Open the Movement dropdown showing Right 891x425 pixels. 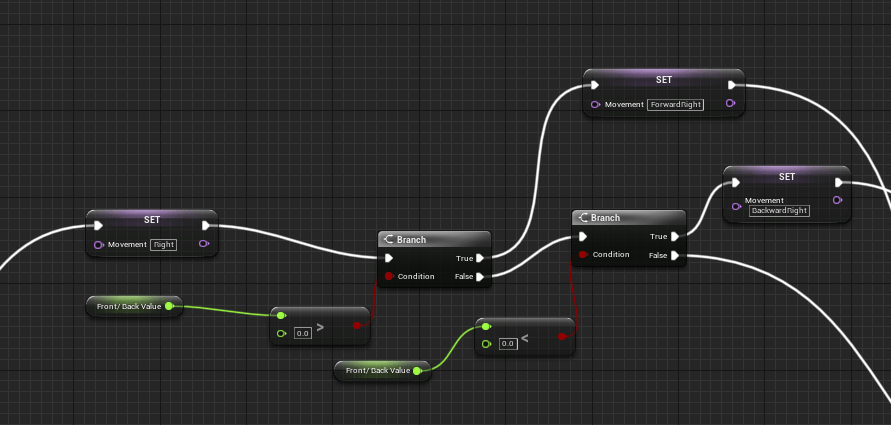pos(163,245)
